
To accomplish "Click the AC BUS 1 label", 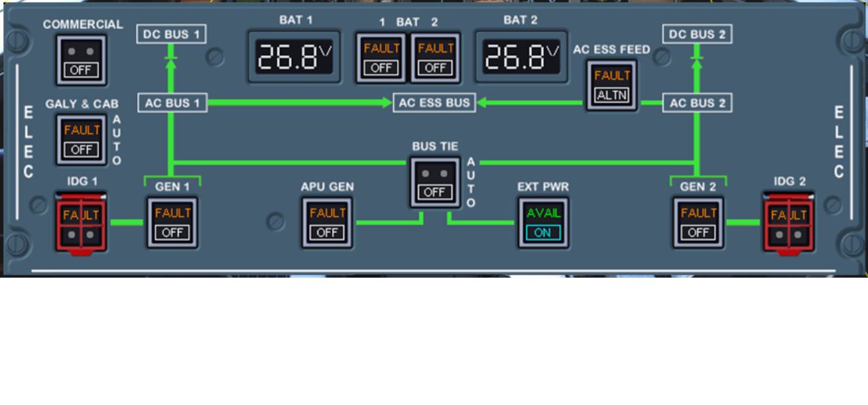I will 173,103.
